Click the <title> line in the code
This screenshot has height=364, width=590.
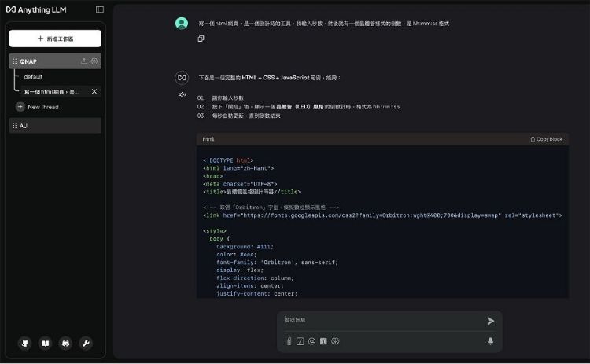[x=252, y=192]
